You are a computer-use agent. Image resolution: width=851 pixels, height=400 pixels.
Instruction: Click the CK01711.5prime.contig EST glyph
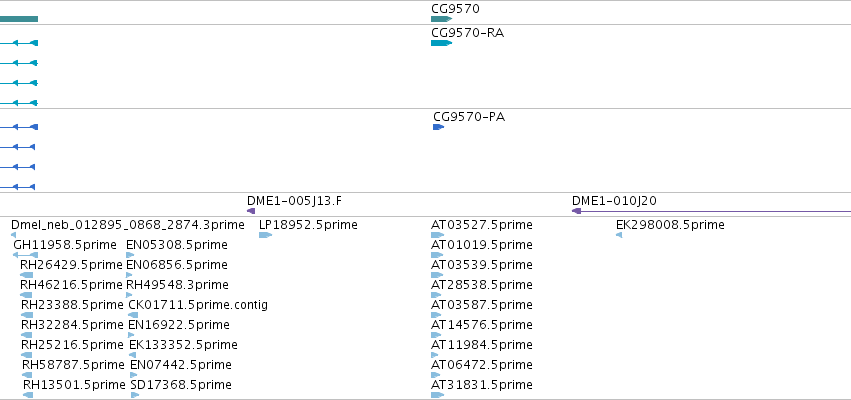pos(133,315)
